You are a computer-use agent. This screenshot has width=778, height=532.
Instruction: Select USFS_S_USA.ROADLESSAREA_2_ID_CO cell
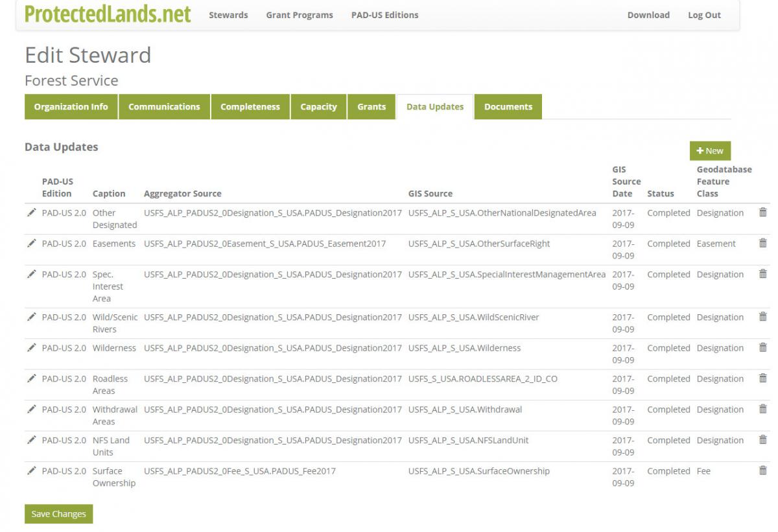pyautogui.click(x=483, y=378)
